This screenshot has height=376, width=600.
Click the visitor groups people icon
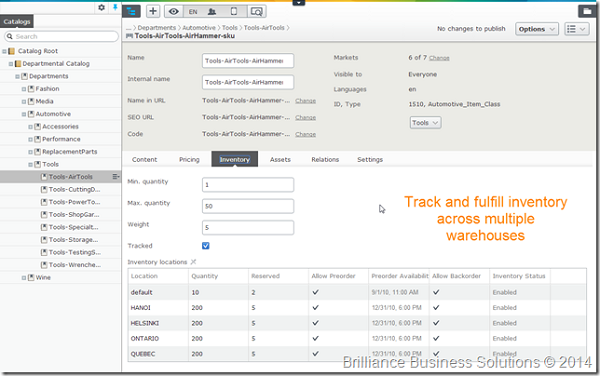click(x=212, y=12)
